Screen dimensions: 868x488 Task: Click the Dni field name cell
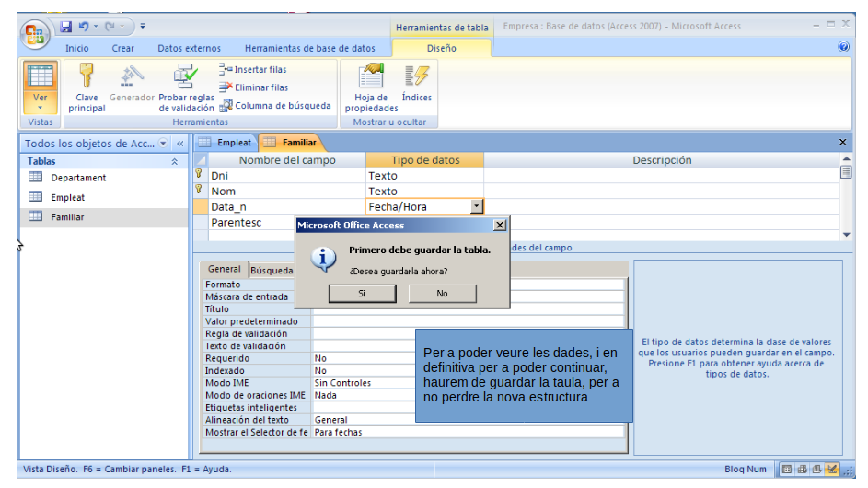[x=287, y=176]
